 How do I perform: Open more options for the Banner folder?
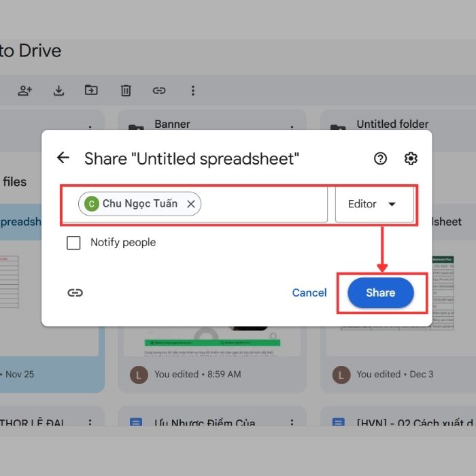292,127
